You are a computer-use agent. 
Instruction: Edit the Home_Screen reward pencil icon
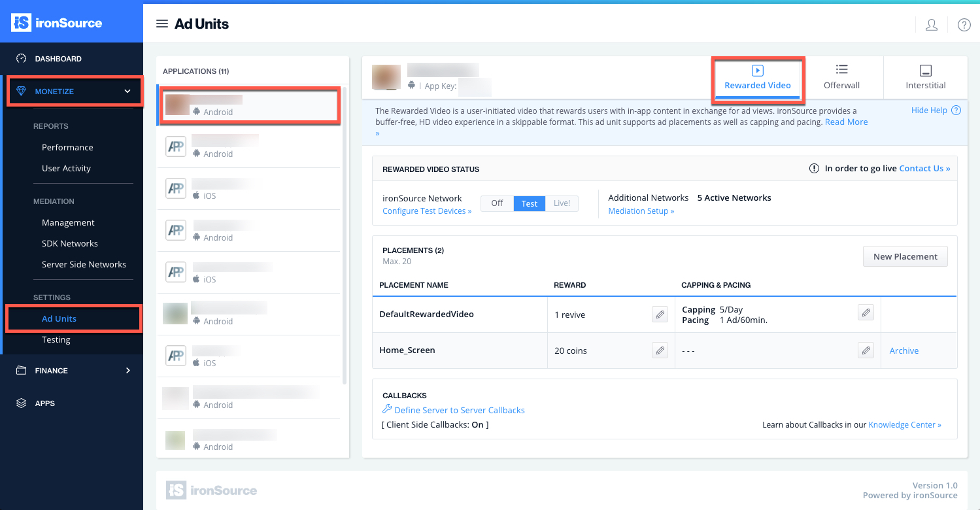[660, 350]
